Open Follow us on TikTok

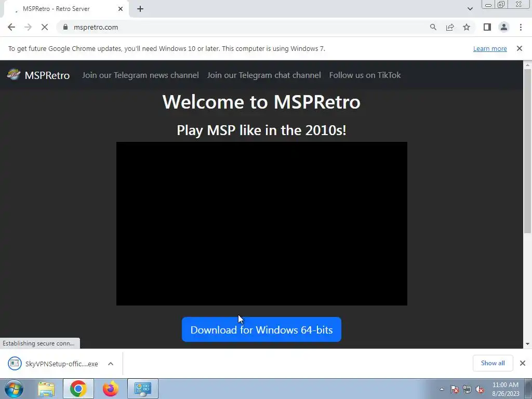coord(365,75)
